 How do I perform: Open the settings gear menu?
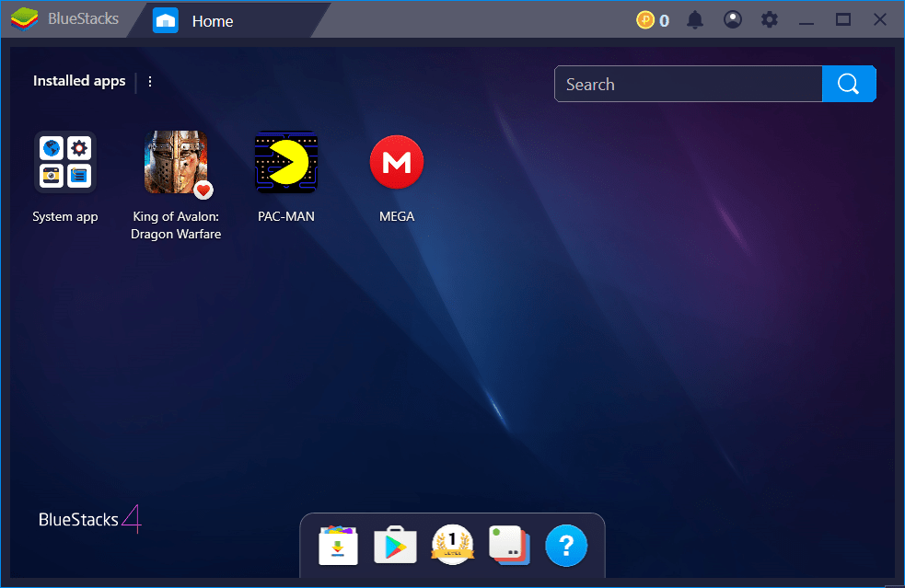[770, 19]
